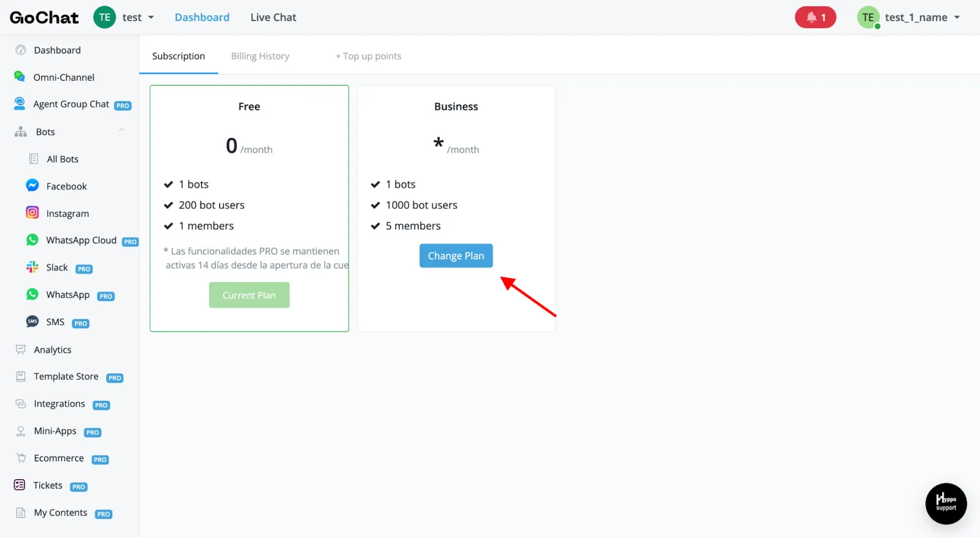Open Omni-Channel in the sidebar

click(64, 77)
